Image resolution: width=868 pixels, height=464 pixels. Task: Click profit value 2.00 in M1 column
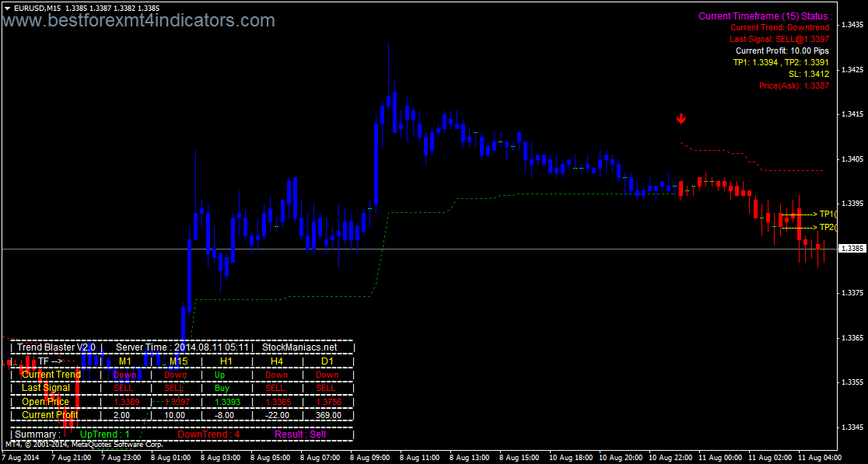(x=122, y=415)
